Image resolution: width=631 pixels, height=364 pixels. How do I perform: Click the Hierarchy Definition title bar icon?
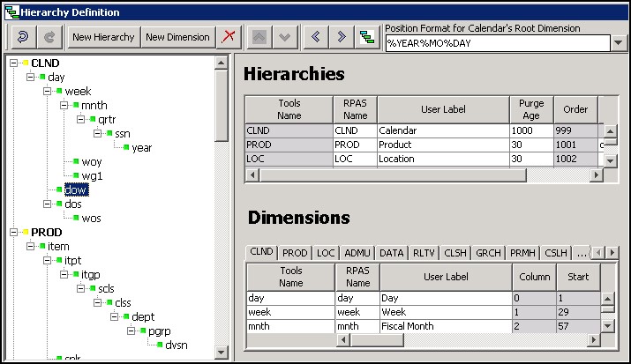point(12,12)
